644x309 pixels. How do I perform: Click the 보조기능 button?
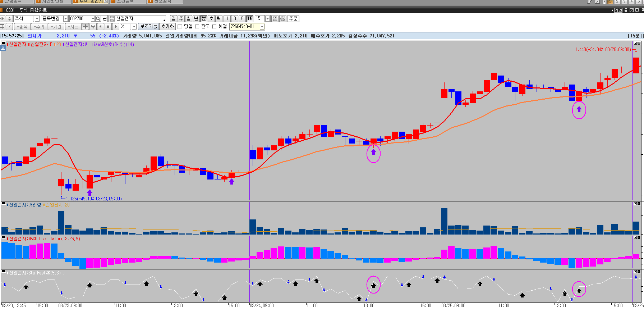click(x=148, y=27)
